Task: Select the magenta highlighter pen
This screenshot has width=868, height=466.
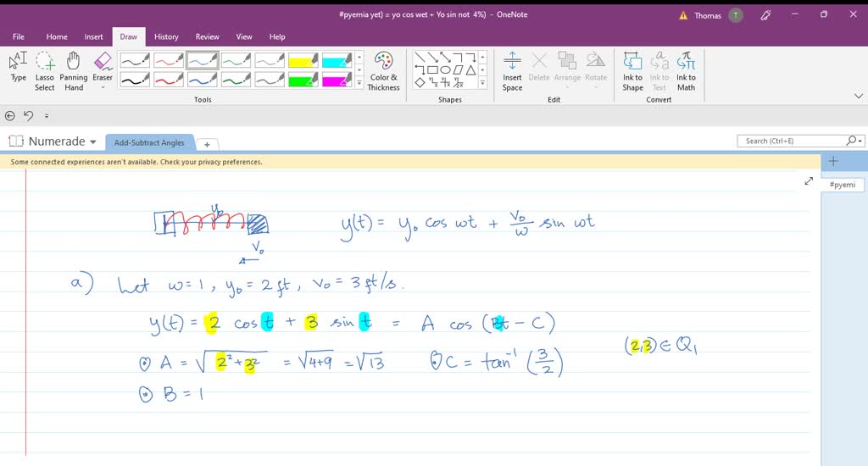Action: pyautogui.click(x=337, y=80)
